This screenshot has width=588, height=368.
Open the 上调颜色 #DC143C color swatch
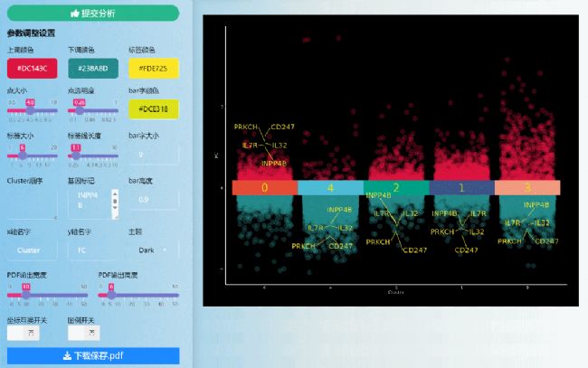pos(32,68)
